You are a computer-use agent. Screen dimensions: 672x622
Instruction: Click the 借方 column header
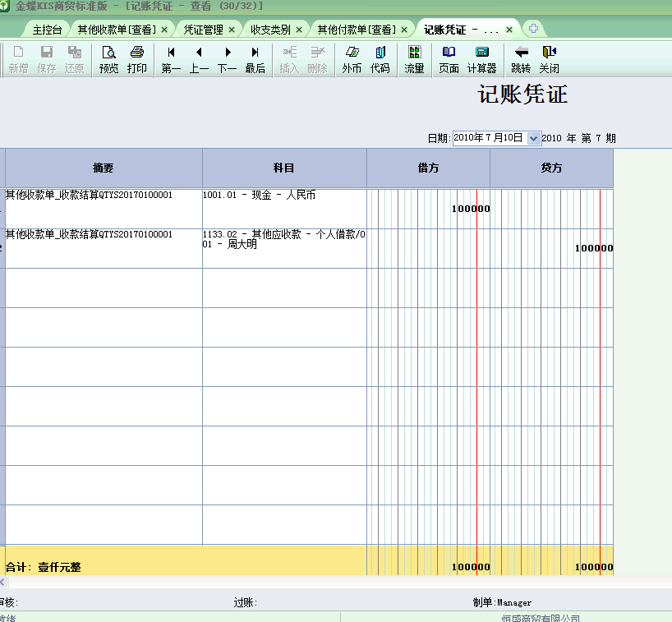(428, 168)
